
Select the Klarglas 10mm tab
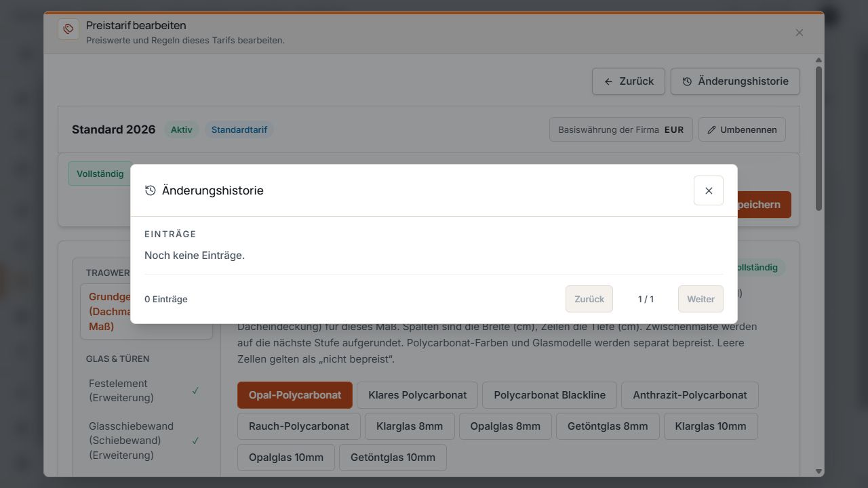point(711,426)
